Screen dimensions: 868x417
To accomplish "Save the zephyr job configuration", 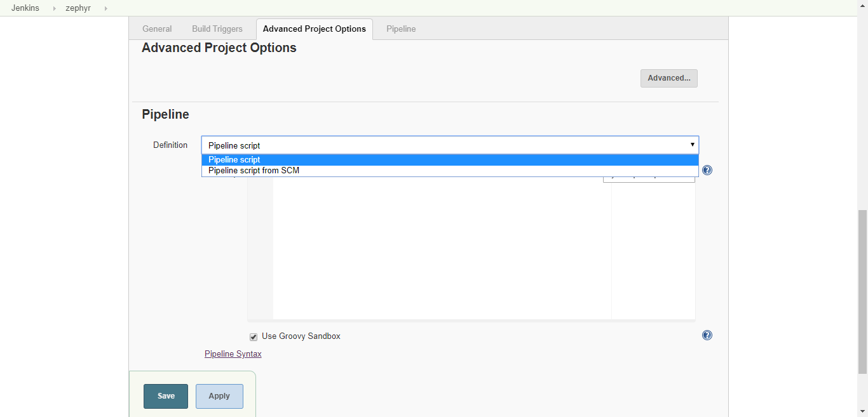I will pos(165,395).
